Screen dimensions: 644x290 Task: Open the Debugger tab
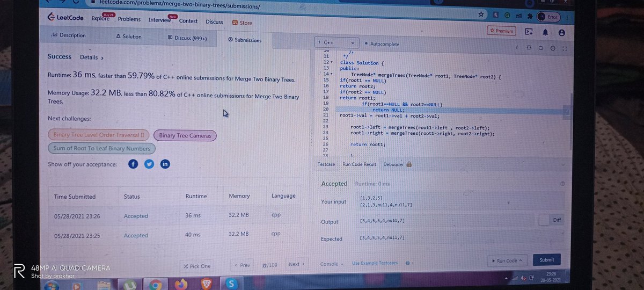point(397,164)
